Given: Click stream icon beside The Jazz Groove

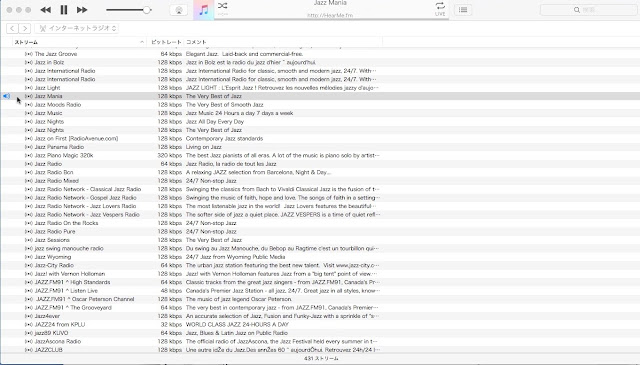Looking at the screenshot, I should click(x=29, y=54).
